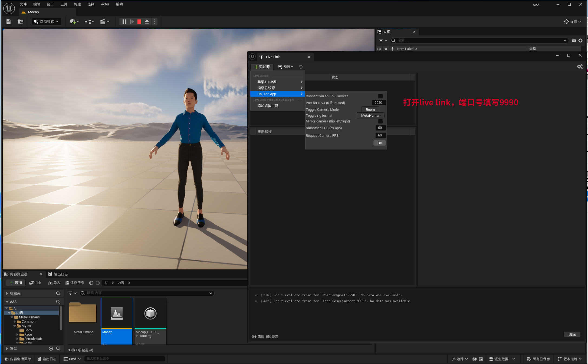
Task: Click the Save current level icon
Action: (x=9, y=22)
